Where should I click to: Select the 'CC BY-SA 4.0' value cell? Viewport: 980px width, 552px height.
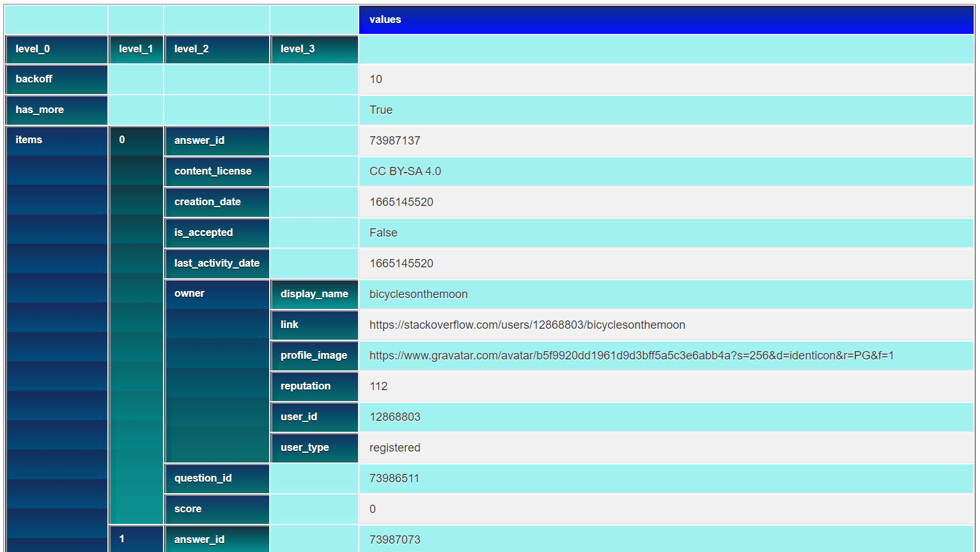pos(405,171)
